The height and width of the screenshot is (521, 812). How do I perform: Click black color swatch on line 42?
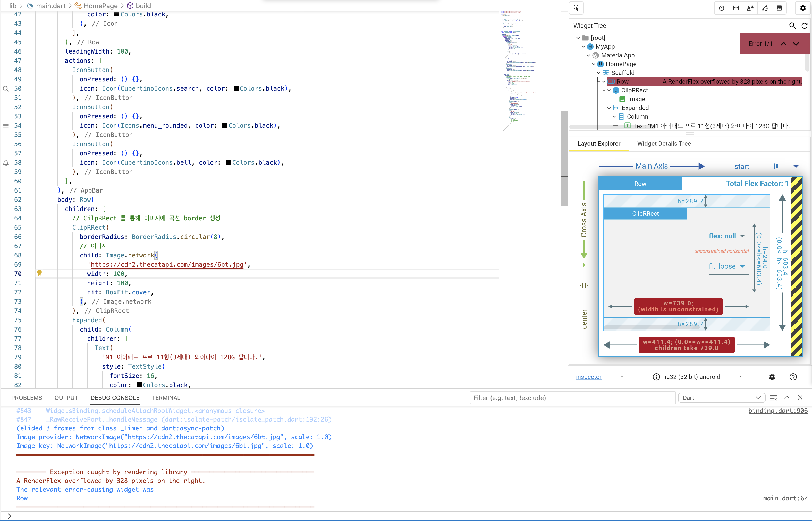pyautogui.click(x=117, y=14)
